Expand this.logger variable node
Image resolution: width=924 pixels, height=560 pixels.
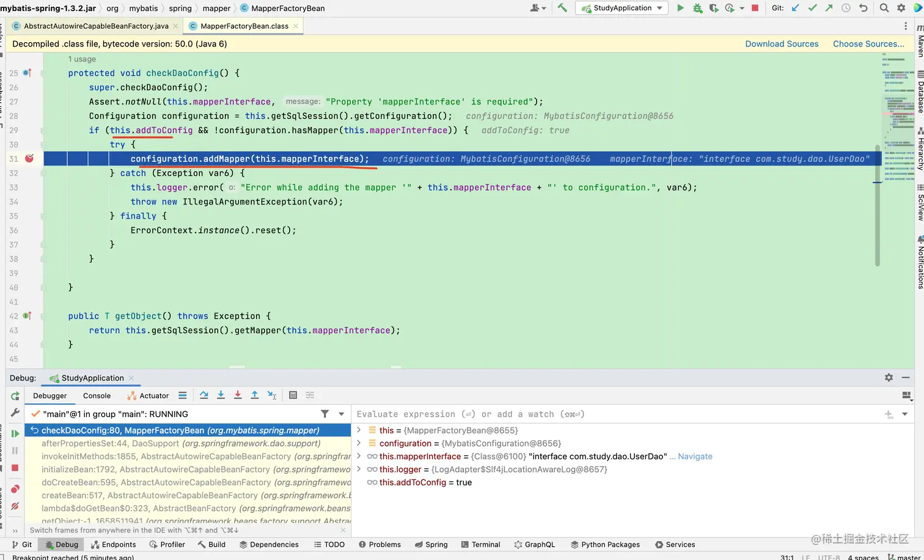(359, 469)
